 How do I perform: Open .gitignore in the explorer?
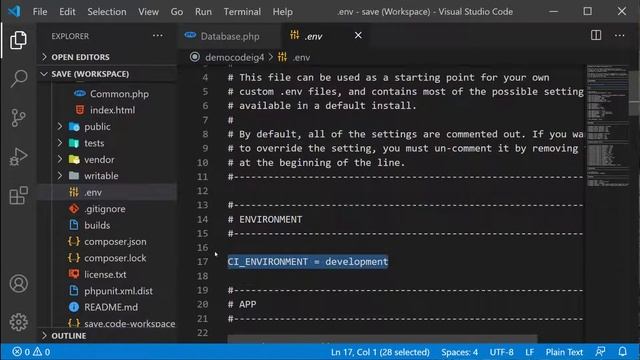click(x=105, y=209)
